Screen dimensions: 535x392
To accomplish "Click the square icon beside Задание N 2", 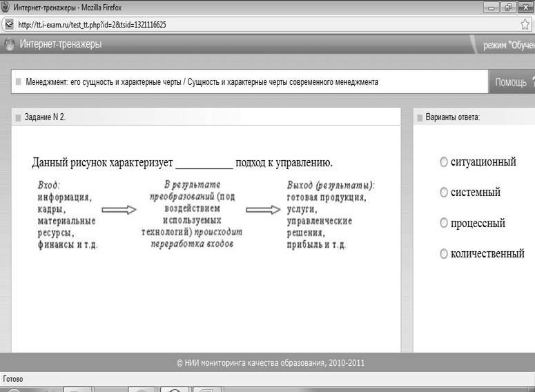I will 17,117.
